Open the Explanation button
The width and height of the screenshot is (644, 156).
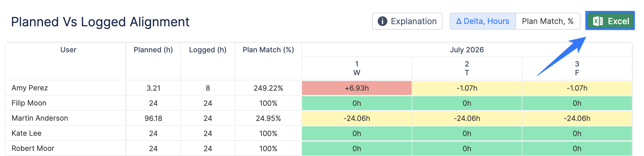407,21
